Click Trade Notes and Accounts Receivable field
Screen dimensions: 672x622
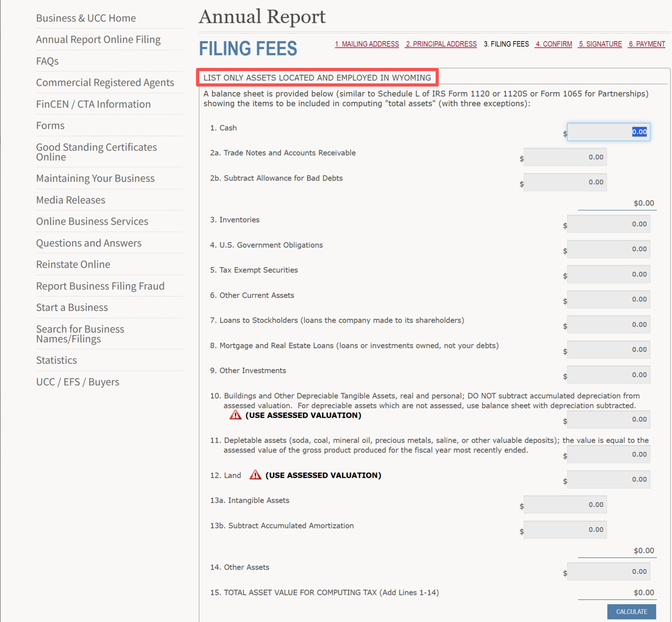tap(565, 157)
